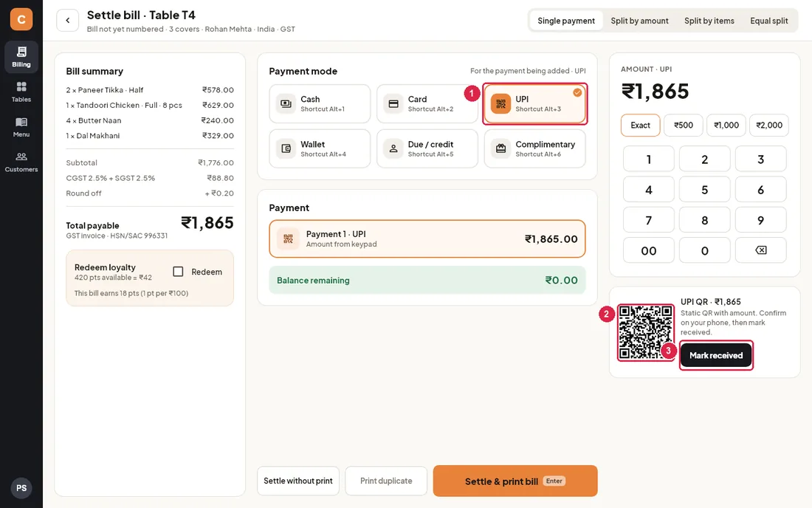
Task: Click the orange C app logo
Action: click(21, 19)
